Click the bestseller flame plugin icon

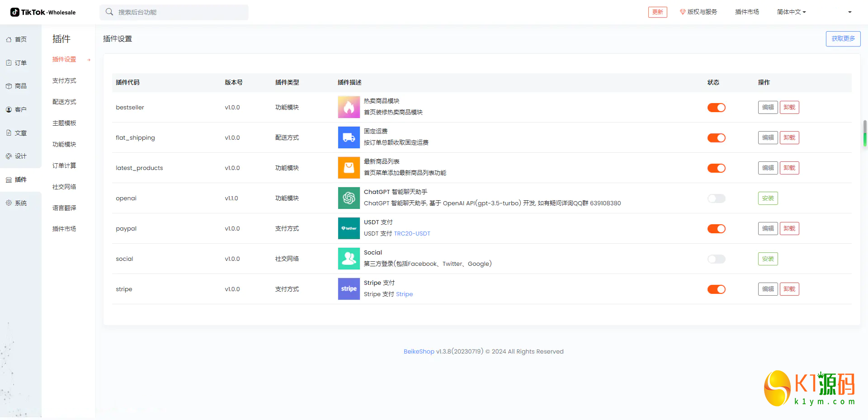coord(349,107)
